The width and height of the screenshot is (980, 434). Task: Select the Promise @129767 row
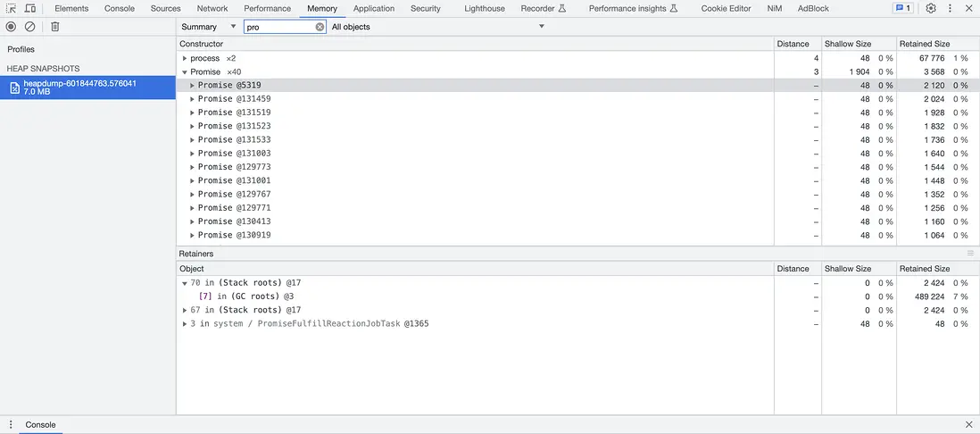(578, 194)
